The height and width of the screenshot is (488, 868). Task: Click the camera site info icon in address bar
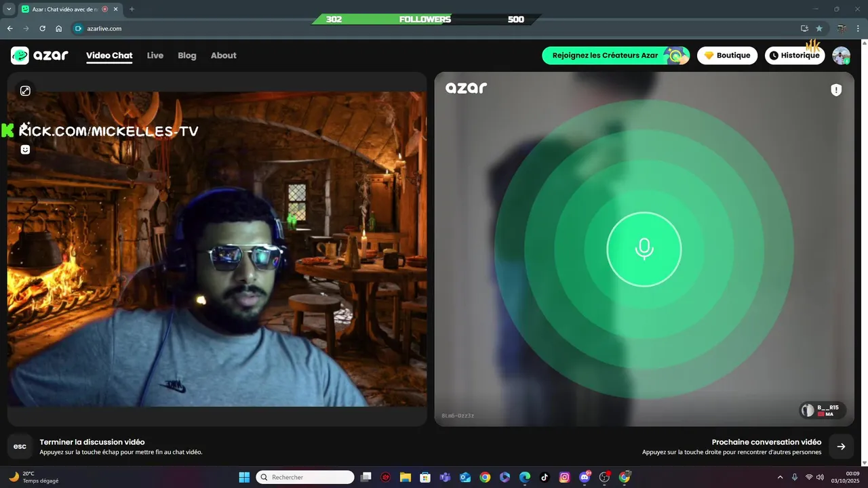pos(78,28)
